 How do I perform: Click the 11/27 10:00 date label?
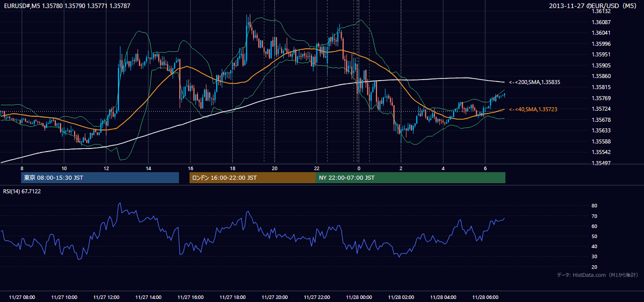pos(64,297)
